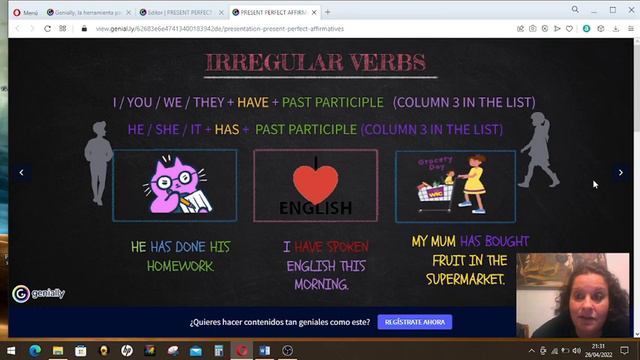Click the share page icon in toolbar
The width and height of the screenshot is (640, 360).
[x=520, y=29]
